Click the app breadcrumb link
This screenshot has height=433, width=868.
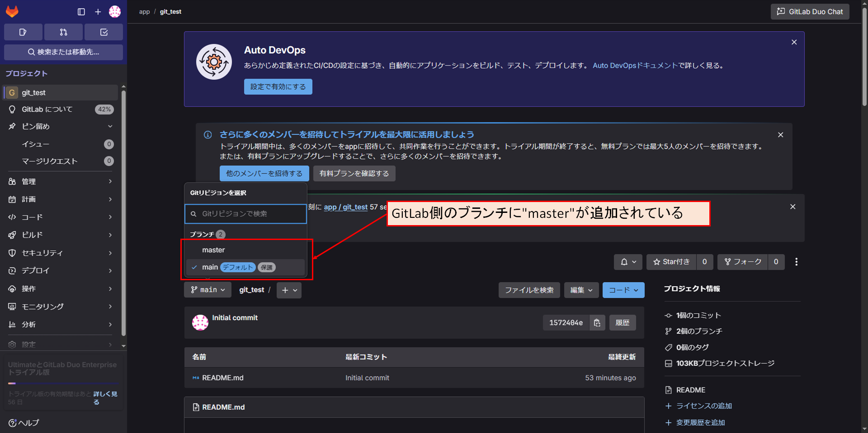click(144, 12)
